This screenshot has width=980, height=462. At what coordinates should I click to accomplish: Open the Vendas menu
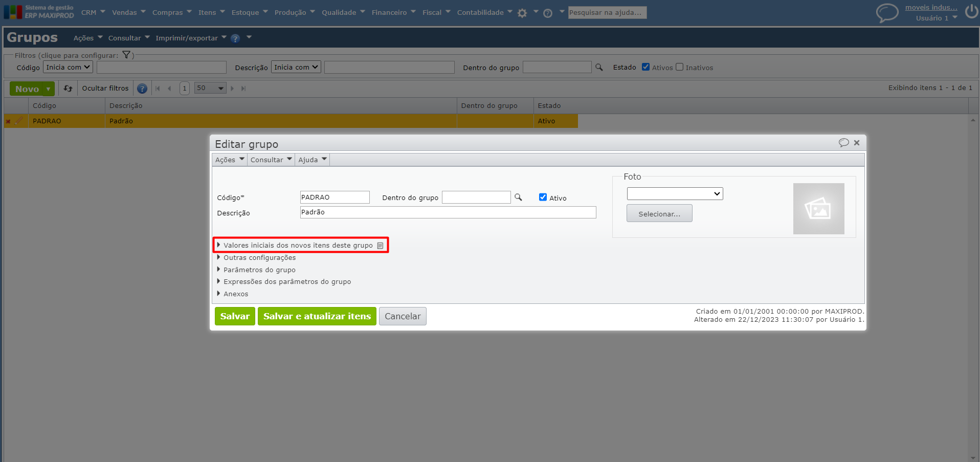click(x=129, y=12)
